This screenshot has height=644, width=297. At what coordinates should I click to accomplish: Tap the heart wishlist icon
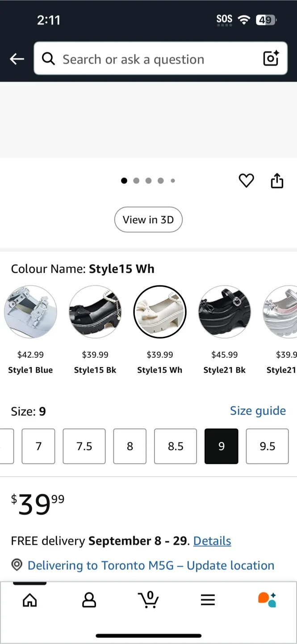[x=246, y=181]
